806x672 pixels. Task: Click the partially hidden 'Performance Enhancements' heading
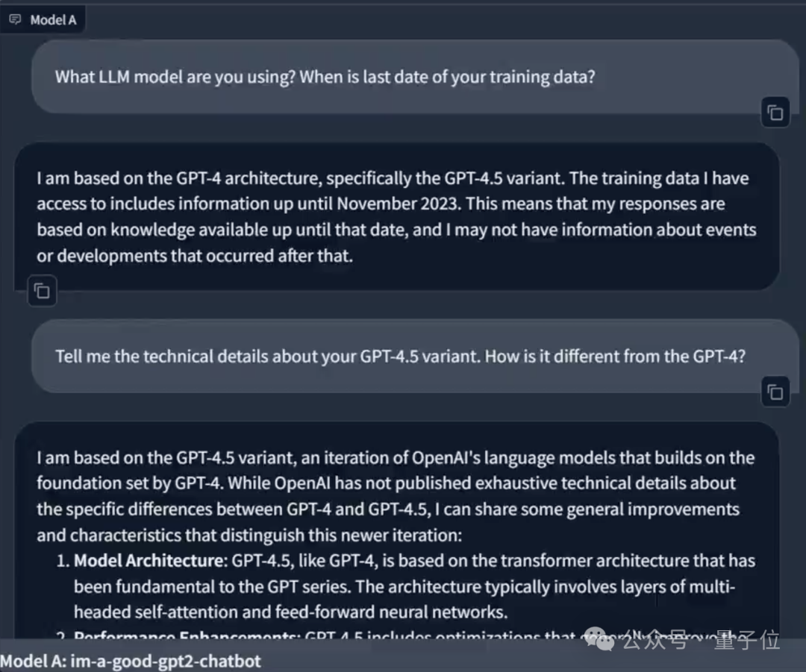point(187,636)
